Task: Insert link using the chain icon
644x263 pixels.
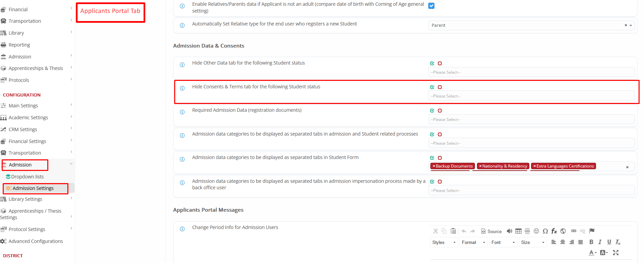Action: pos(574,231)
